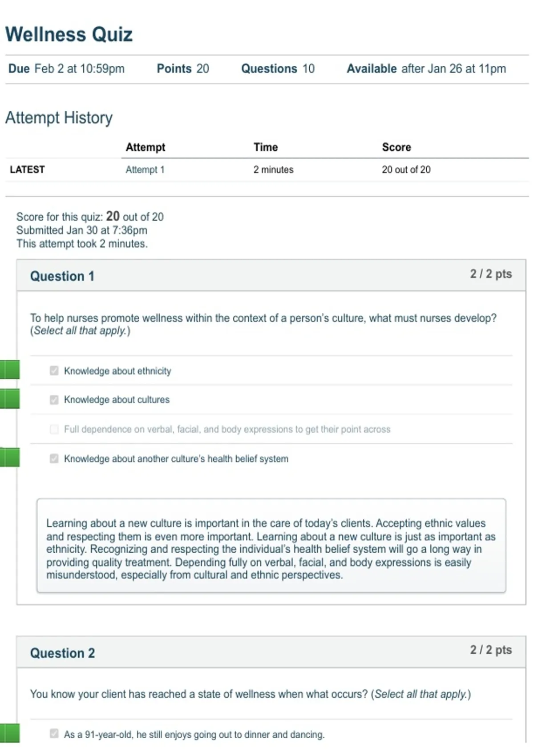
Task: Toggle the 91-year-old dinner and dancing checkbox
Action: click(54, 733)
